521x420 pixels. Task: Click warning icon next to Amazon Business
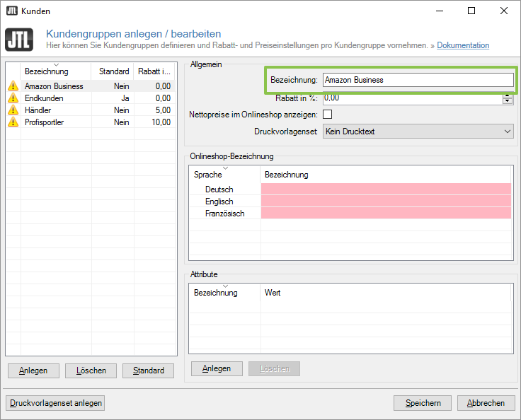[13, 86]
